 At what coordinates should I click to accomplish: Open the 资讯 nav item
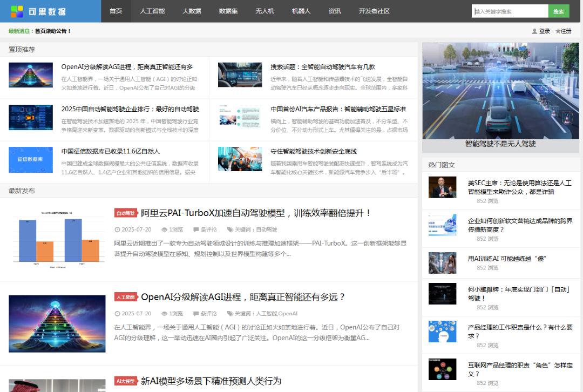[335, 11]
